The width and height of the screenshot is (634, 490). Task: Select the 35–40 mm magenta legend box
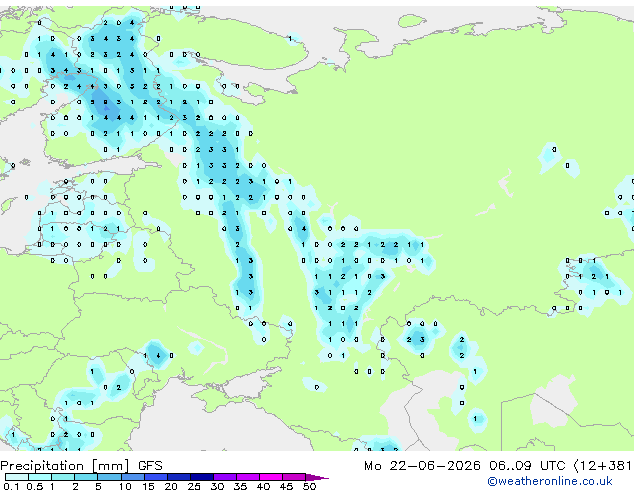pos(247,477)
